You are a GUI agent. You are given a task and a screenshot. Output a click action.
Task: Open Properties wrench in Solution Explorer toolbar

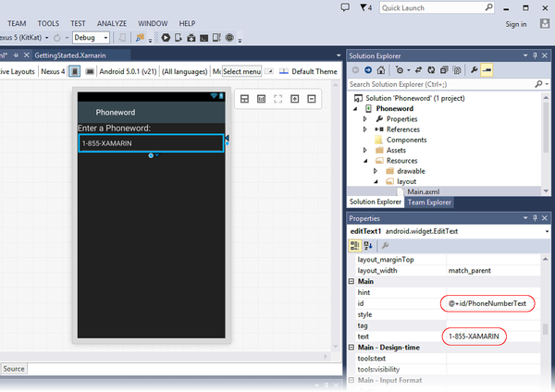(x=474, y=69)
